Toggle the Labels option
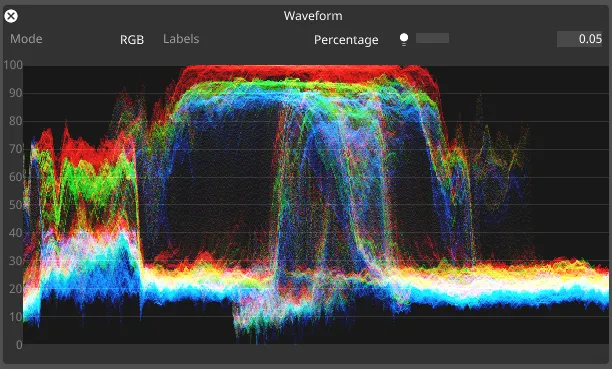The image size is (612, 369). click(181, 39)
